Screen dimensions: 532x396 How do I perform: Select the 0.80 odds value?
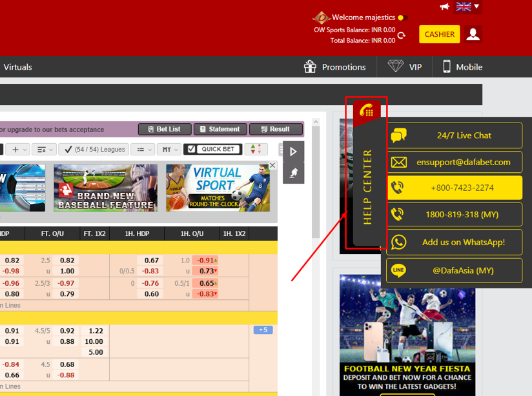tap(12, 294)
